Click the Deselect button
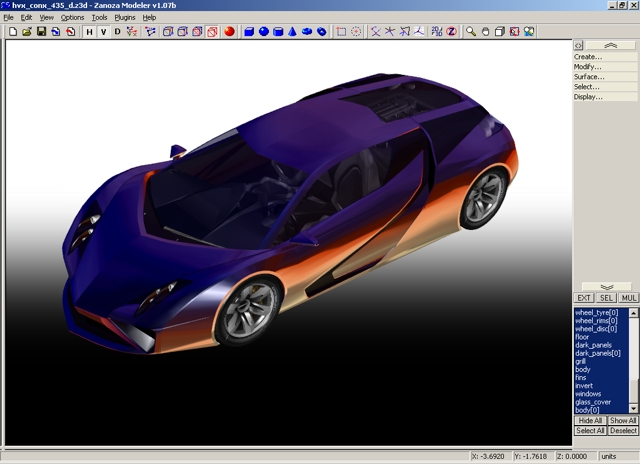Viewport: 640px width, 464px height. click(623, 431)
